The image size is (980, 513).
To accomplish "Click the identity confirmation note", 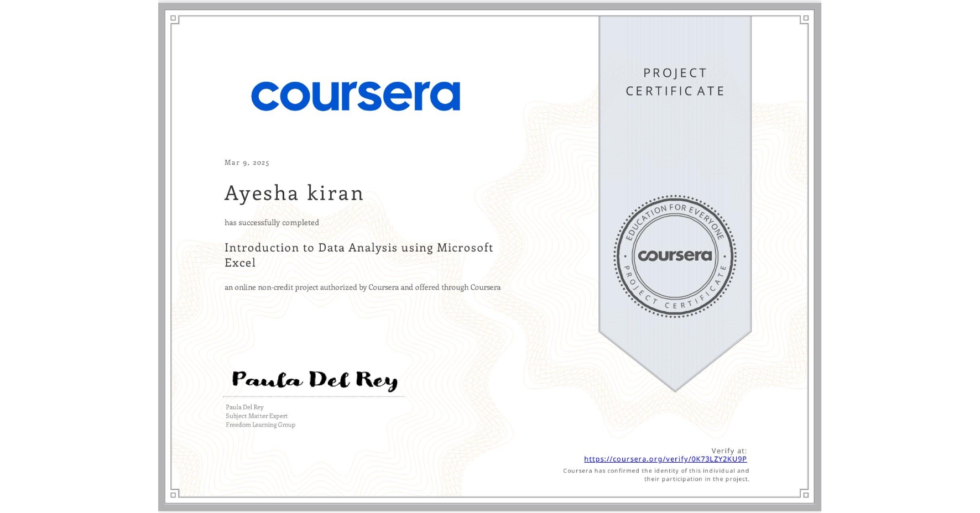I will pyautogui.click(x=655, y=474).
